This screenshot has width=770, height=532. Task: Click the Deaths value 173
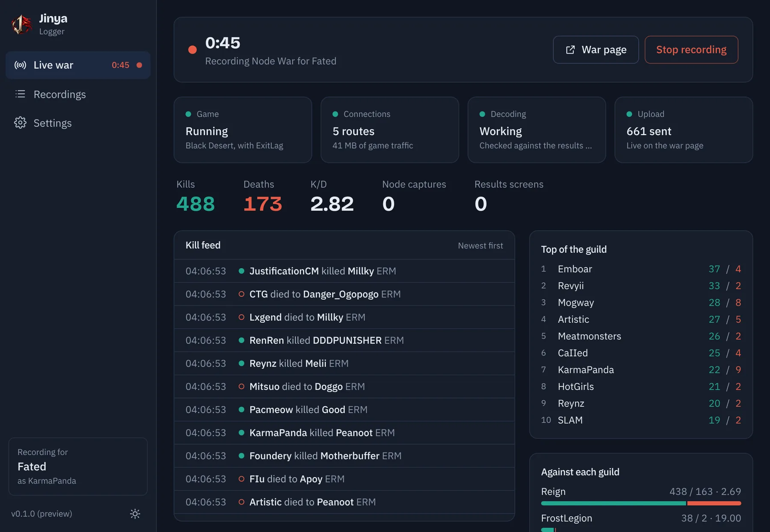click(x=263, y=204)
